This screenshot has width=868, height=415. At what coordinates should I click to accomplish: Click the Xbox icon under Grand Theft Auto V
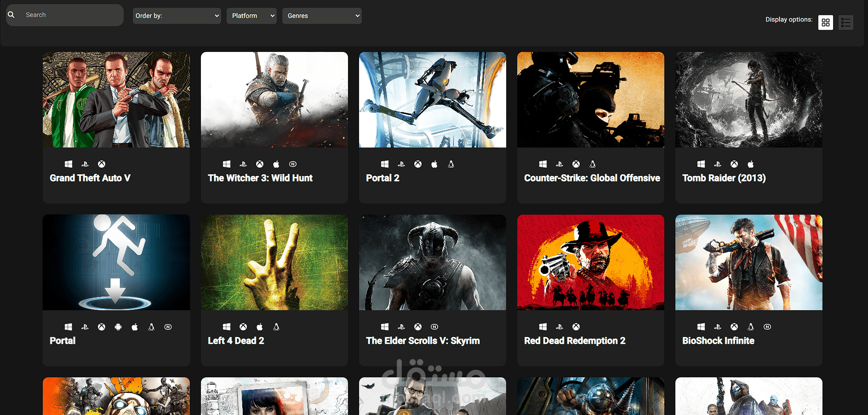click(102, 164)
